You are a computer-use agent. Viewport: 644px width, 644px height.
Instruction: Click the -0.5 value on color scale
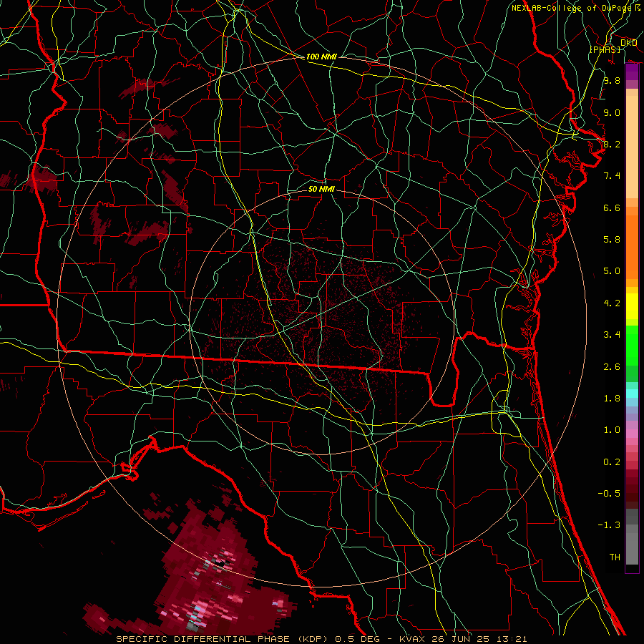[x=609, y=494]
